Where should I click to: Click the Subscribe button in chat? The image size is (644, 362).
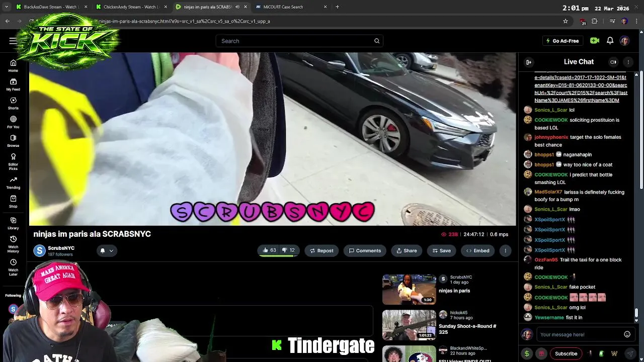(x=566, y=353)
